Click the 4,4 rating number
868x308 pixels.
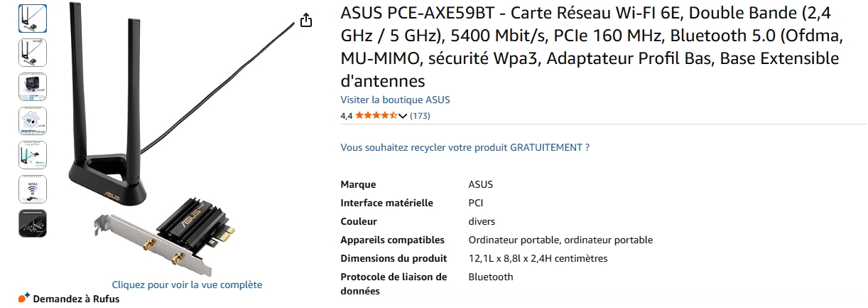pos(347,115)
